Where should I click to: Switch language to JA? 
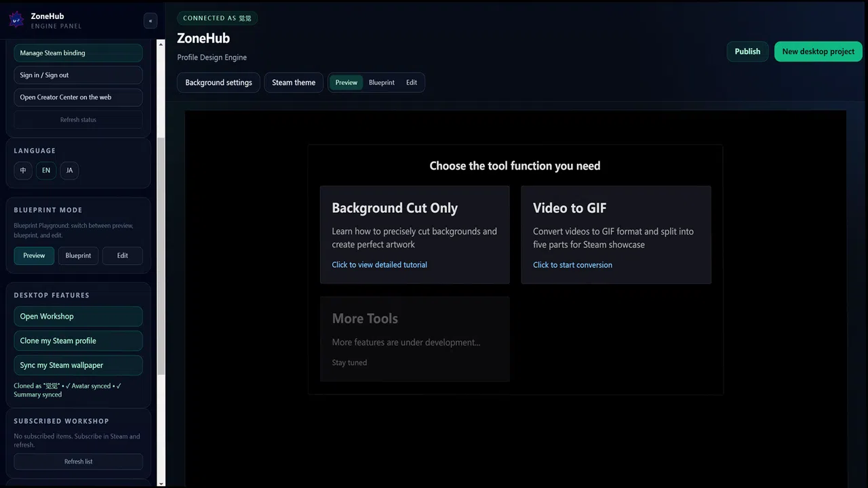(x=69, y=170)
